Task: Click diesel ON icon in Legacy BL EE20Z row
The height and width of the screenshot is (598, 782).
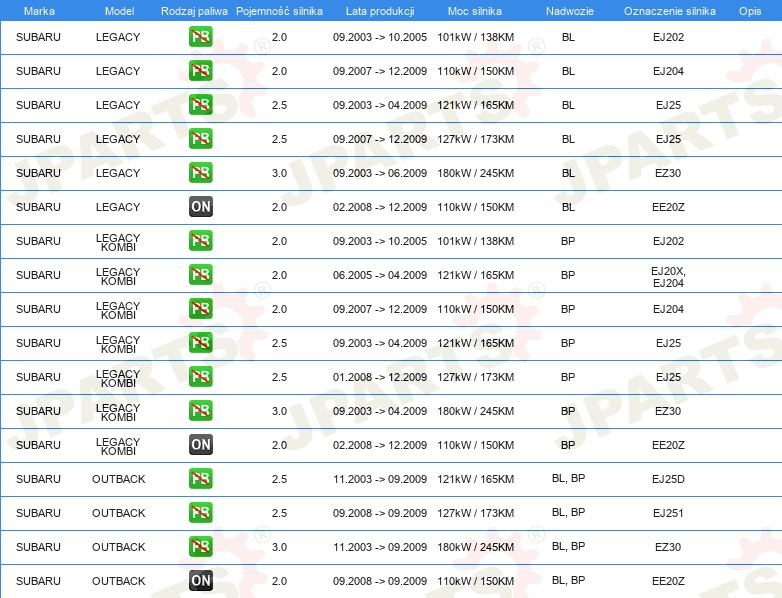Action: [200, 206]
